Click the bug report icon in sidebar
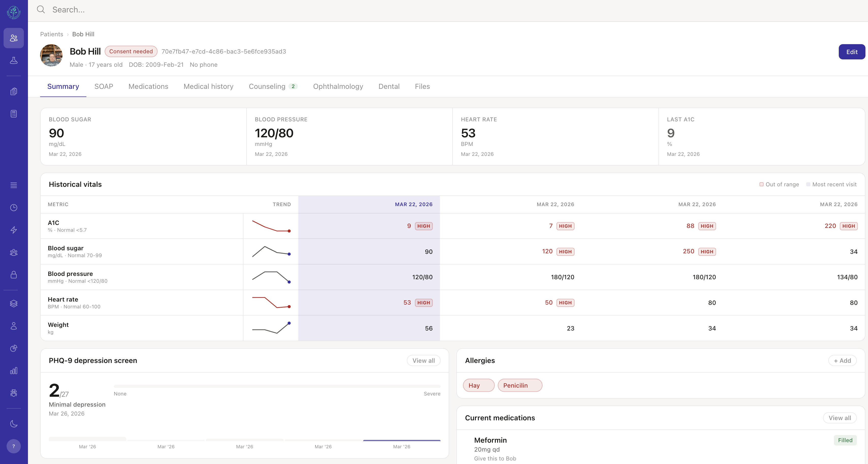The image size is (868, 464). [x=13, y=393]
